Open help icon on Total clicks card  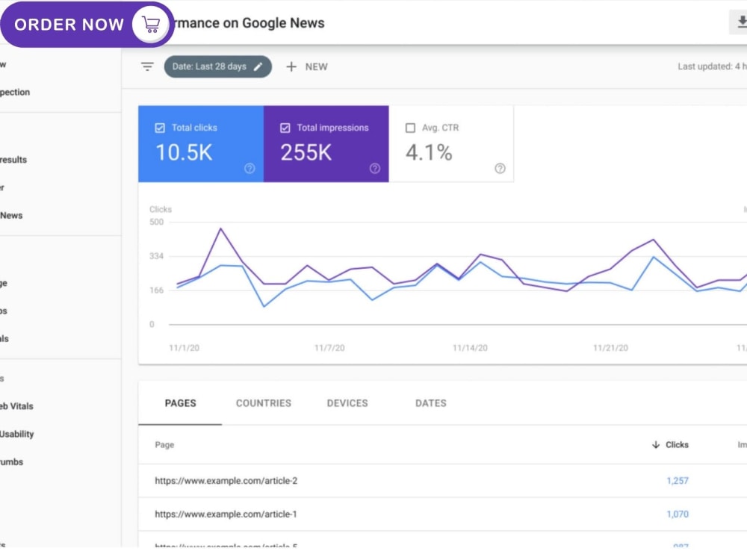249,168
